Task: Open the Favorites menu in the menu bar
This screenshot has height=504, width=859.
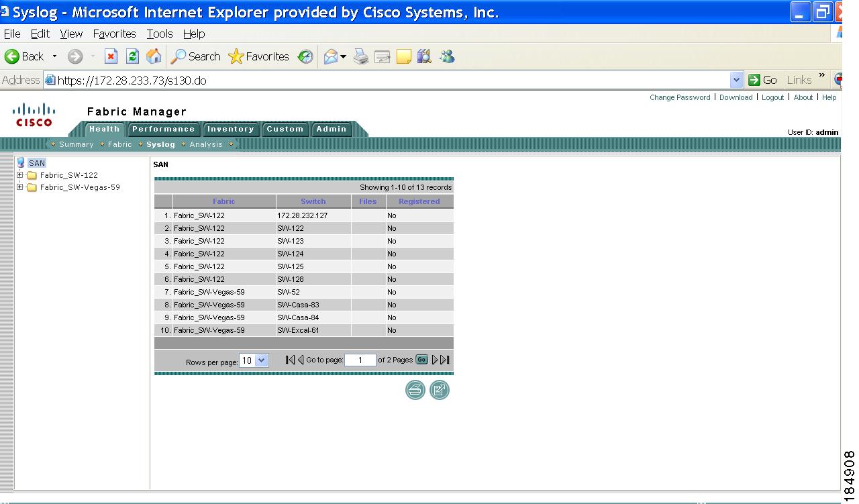Action: point(115,34)
